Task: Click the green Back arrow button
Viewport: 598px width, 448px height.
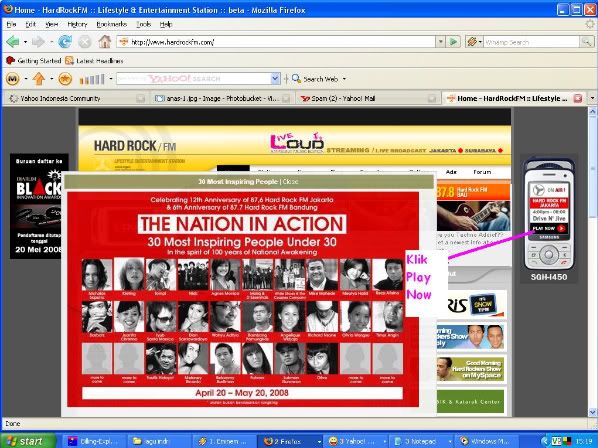Action: tap(13, 41)
